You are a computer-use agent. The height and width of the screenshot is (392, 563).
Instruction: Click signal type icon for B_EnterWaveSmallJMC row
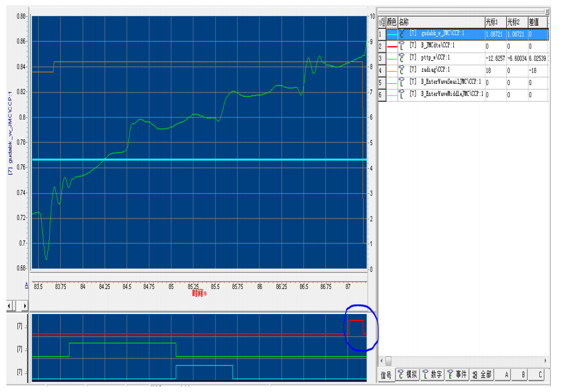click(x=402, y=83)
